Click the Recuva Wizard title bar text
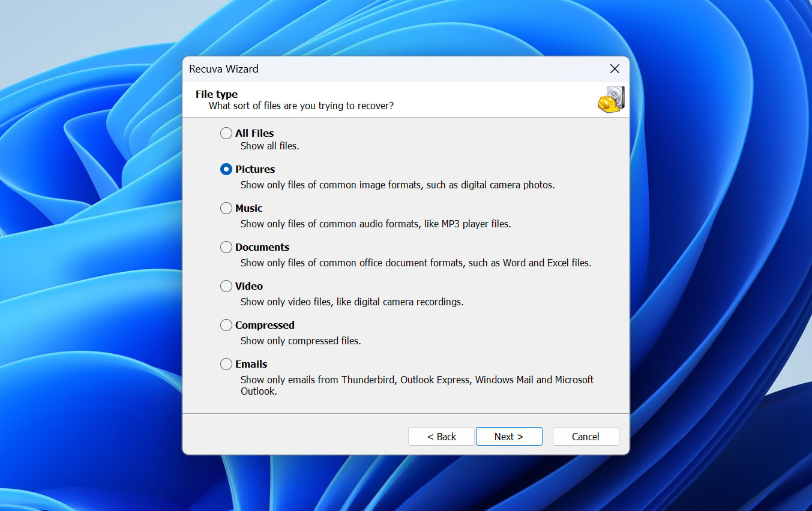Viewport: 812px width, 511px height. point(224,69)
